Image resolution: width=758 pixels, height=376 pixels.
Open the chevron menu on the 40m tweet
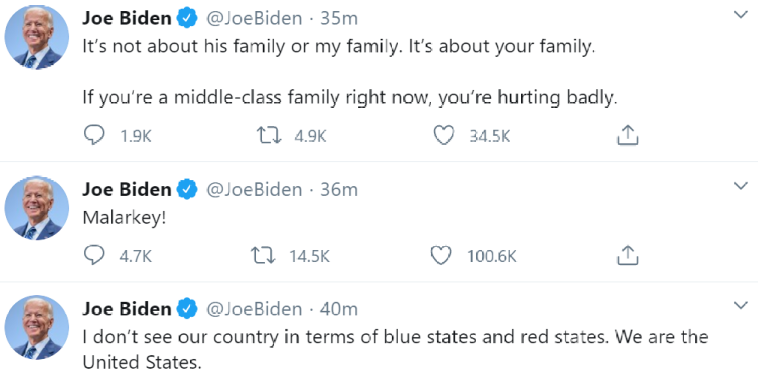[x=741, y=305]
